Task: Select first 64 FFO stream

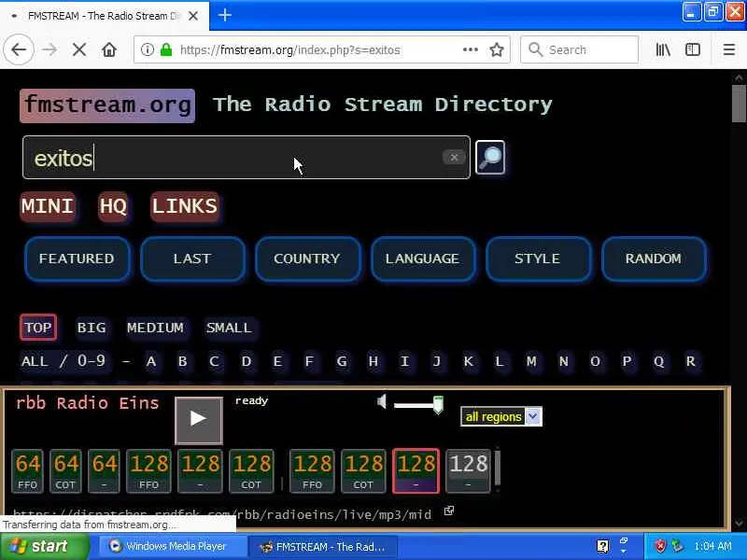Action: 27,470
